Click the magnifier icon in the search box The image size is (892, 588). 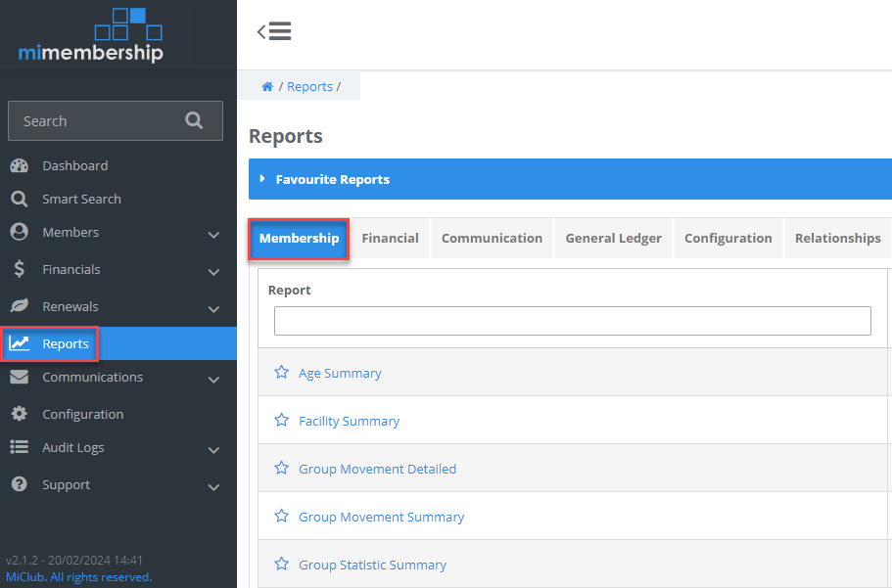pos(194,120)
